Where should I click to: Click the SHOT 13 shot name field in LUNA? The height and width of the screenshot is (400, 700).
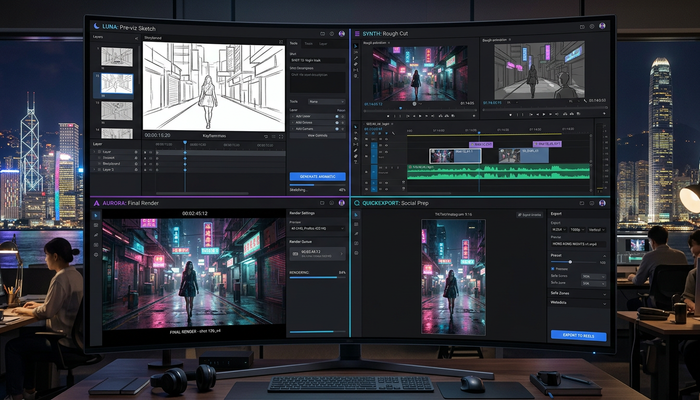click(317, 60)
